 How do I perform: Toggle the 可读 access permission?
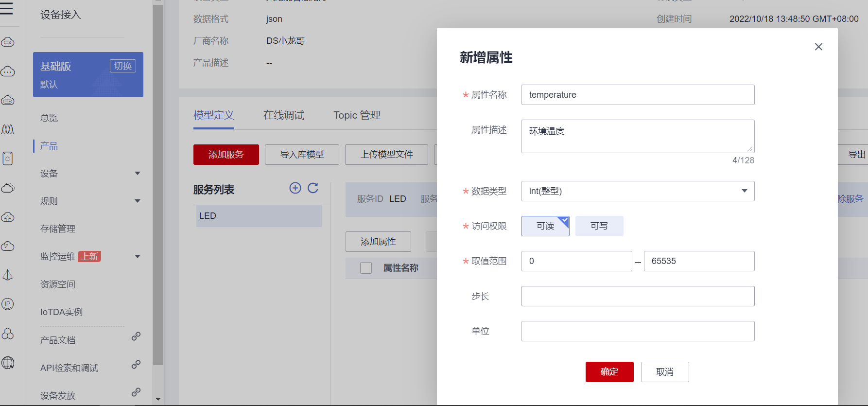pos(545,226)
